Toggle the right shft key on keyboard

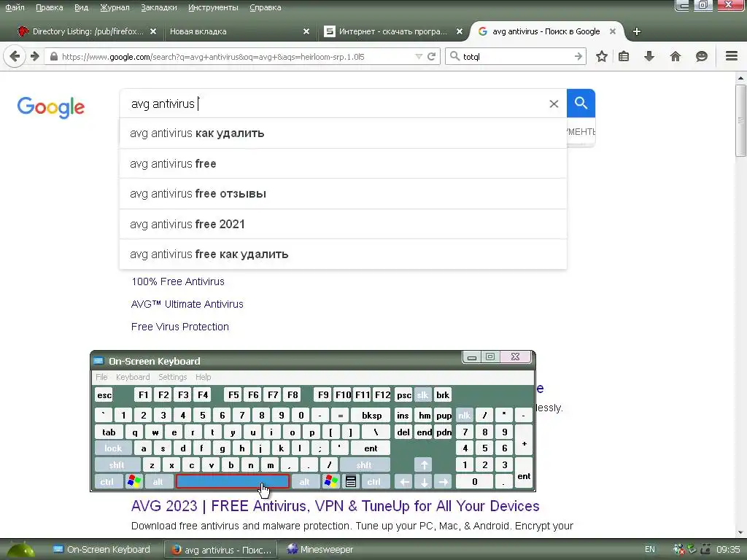point(365,464)
